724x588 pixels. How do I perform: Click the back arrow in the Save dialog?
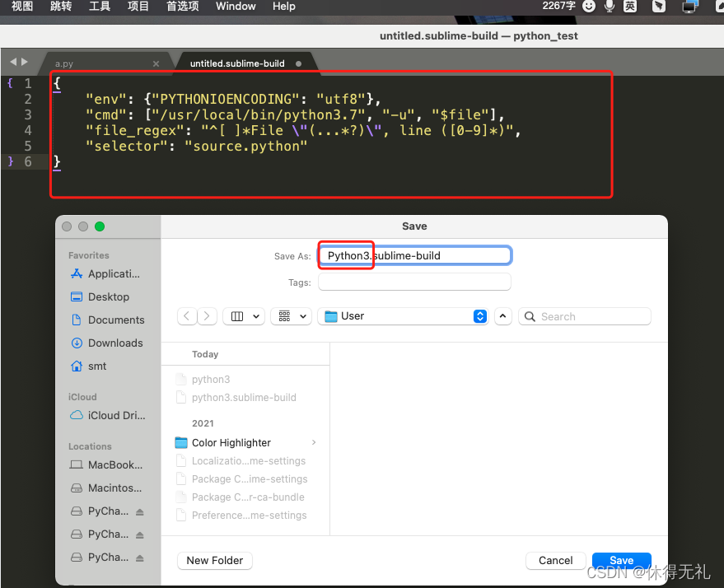point(187,315)
